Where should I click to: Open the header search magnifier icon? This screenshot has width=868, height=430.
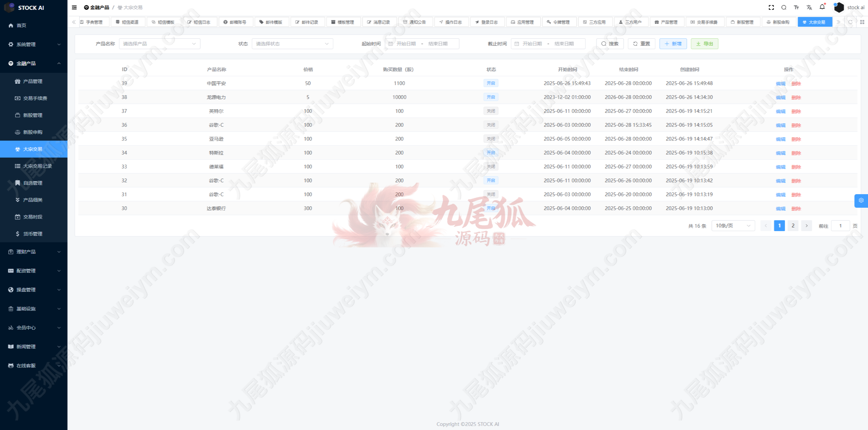coord(784,7)
